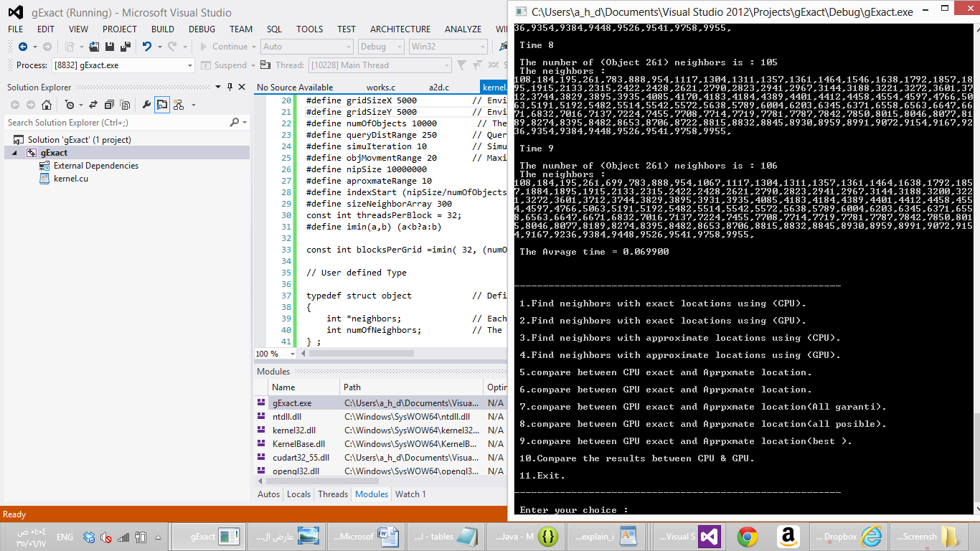Open the TEAM menu
The width and height of the screenshot is (980, 551).
[241, 29]
